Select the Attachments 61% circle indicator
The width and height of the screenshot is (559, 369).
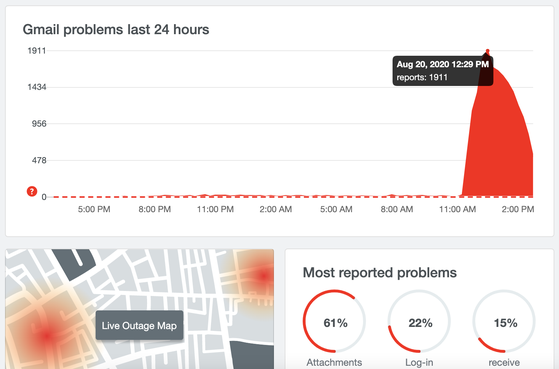(334, 322)
